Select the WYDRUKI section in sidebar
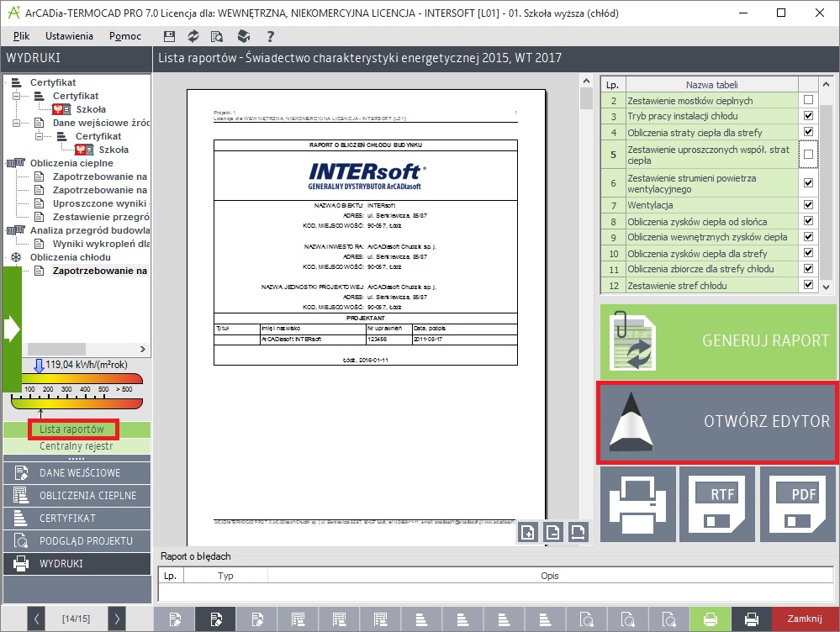The width and height of the screenshot is (840, 632). 77,563
